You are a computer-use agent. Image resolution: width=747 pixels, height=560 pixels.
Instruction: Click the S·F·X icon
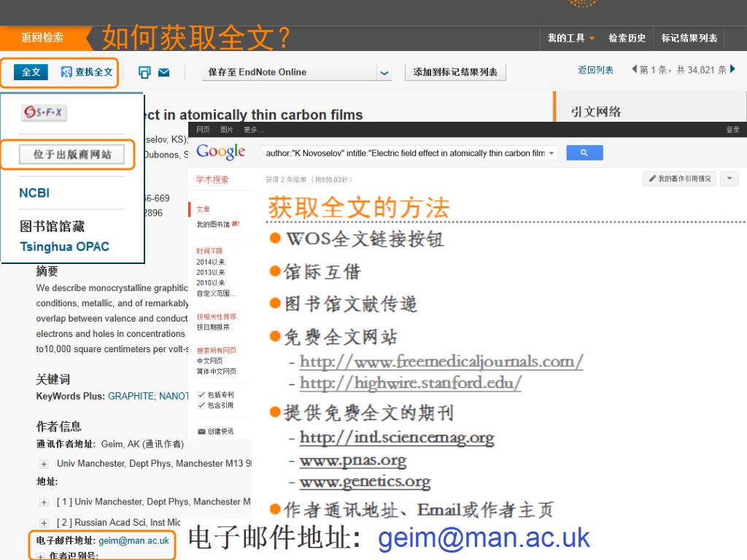[x=44, y=112]
